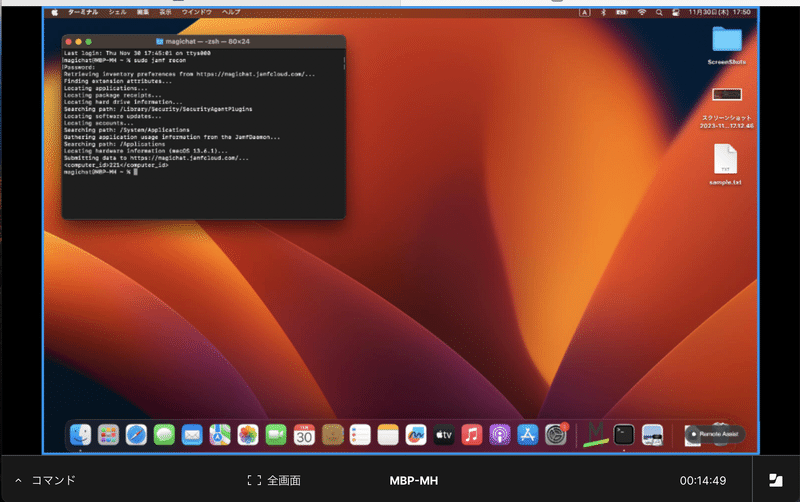
Task: Click the MBP-MH device name
Action: [x=414, y=481]
